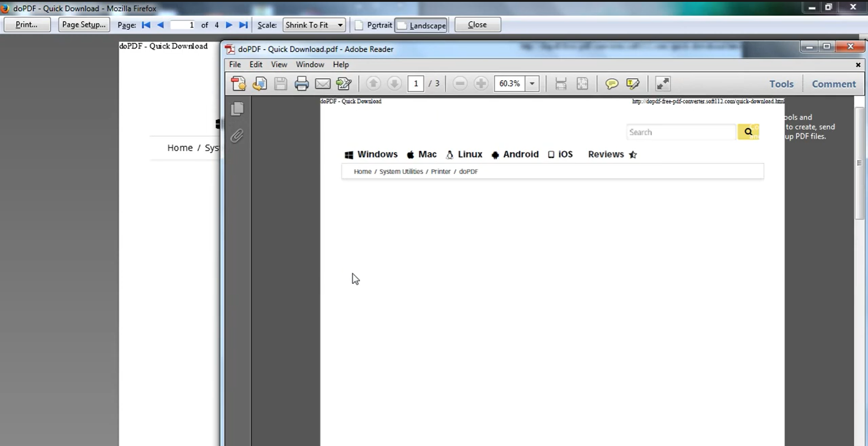868x446 pixels.
Task: Click the Open file icon in Adobe Reader toolbar
Action: tap(260, 84)
